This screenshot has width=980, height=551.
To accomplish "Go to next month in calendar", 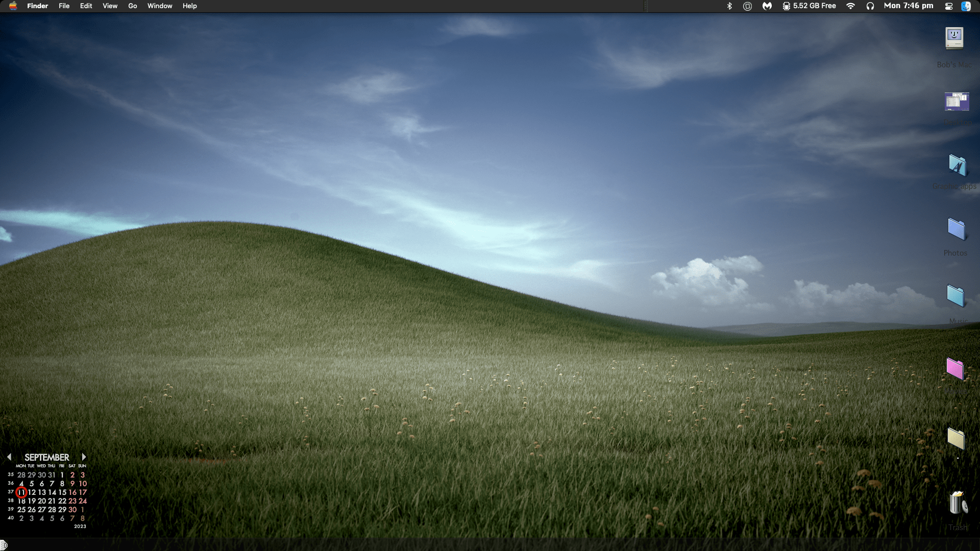I will tap(84, 457).
